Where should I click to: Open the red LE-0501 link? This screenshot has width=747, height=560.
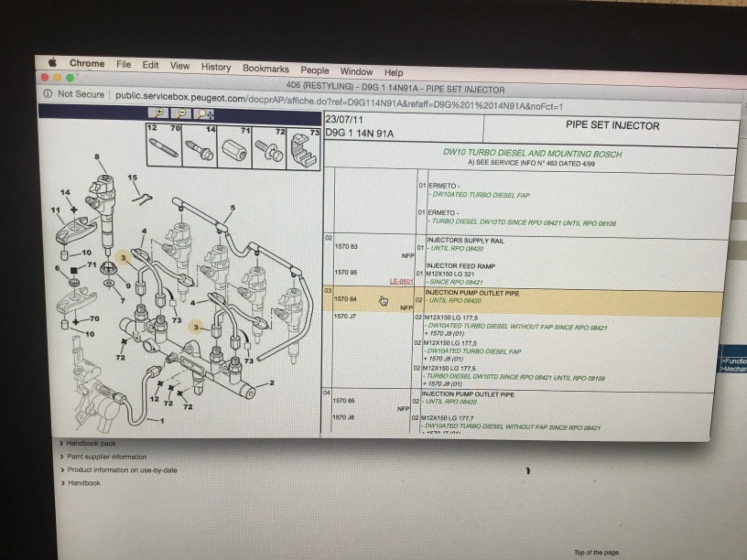pyautogui.click(x=402, y=281)
